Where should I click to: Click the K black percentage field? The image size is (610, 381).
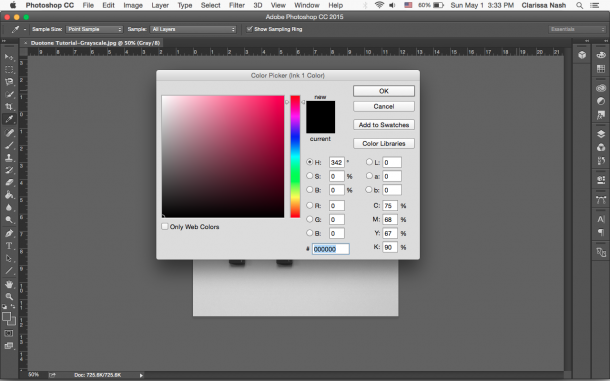coord(390,247)
